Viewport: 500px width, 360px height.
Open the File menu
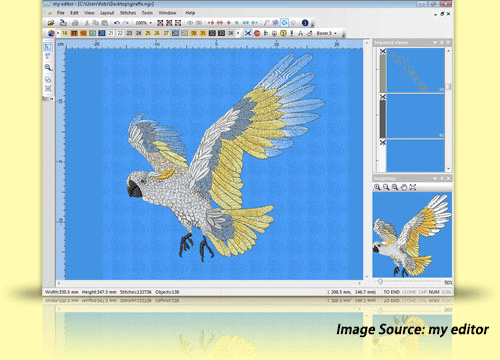pos(61,13)
